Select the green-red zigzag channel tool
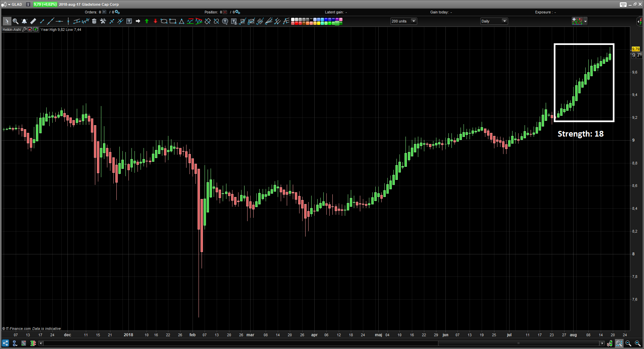 [x=199, y=21]
